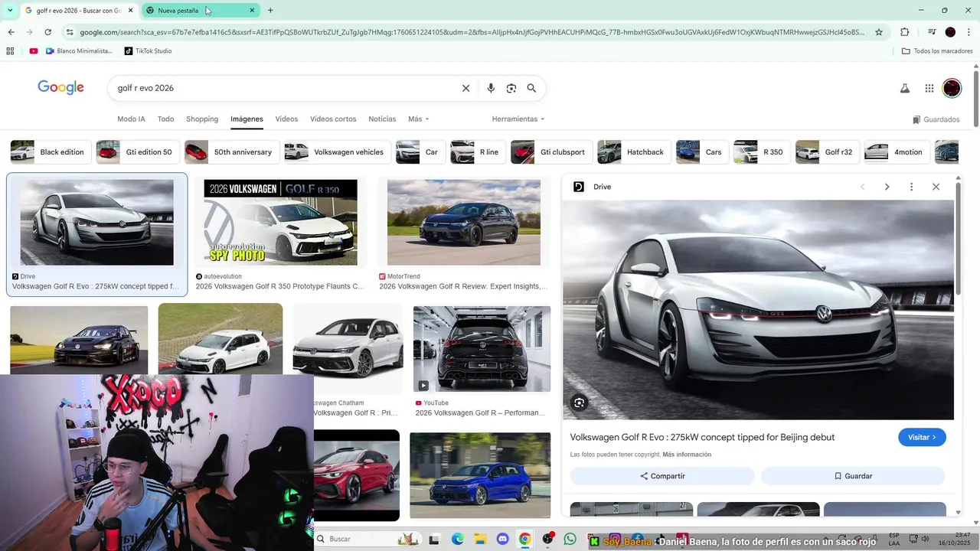
Task: Switch to Shopping tab
Action: point(202,119)
